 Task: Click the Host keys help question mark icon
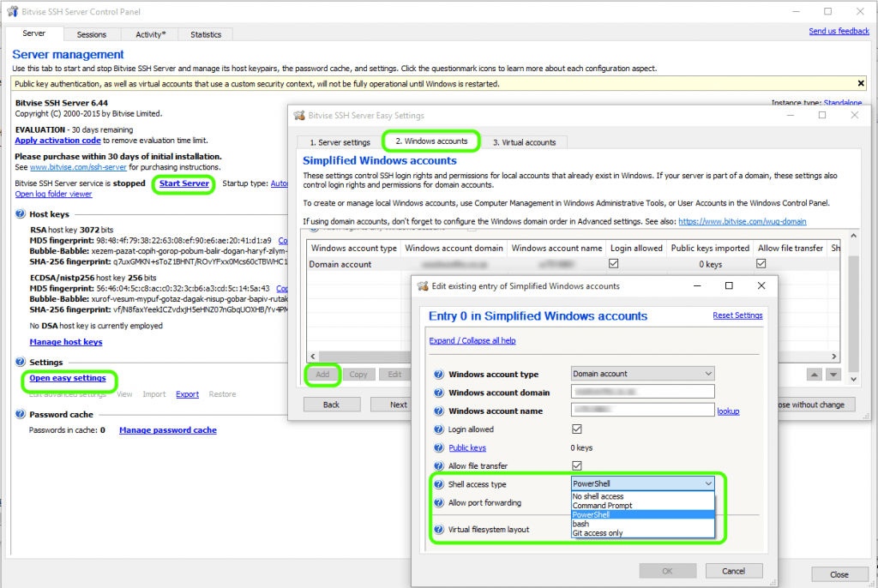[21, 214]
